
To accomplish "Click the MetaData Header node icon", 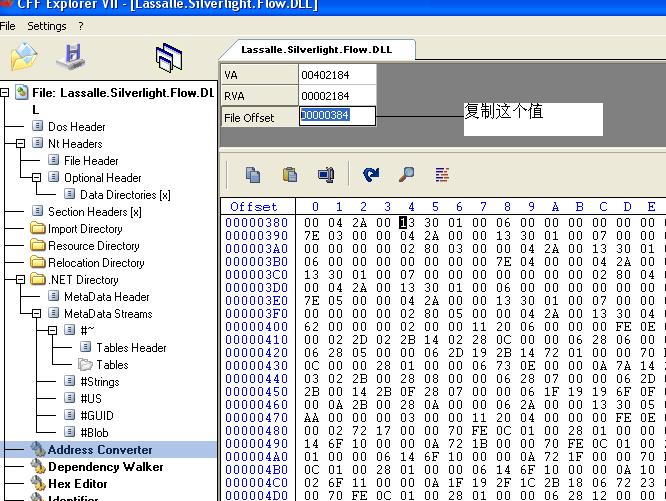I will pyautogui.click(x=54, y=296).
